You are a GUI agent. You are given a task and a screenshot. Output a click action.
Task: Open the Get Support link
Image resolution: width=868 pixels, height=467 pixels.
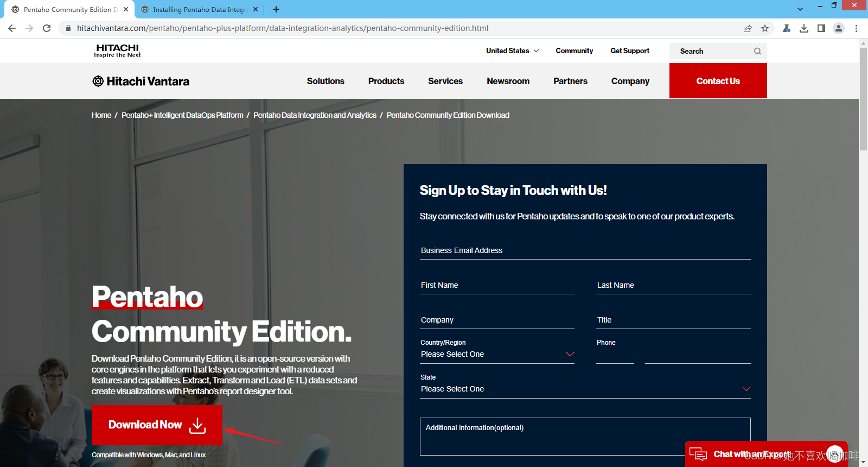click(x=630, y=51)
